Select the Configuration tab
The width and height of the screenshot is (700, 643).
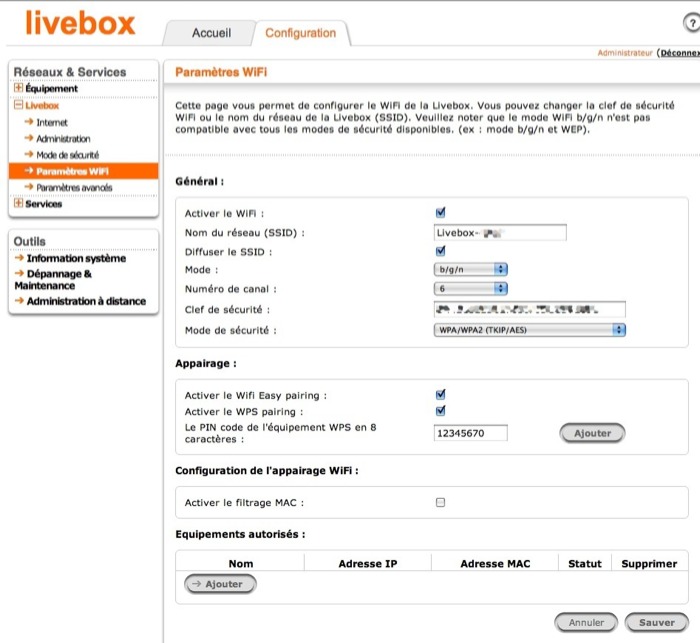point(300,33)
